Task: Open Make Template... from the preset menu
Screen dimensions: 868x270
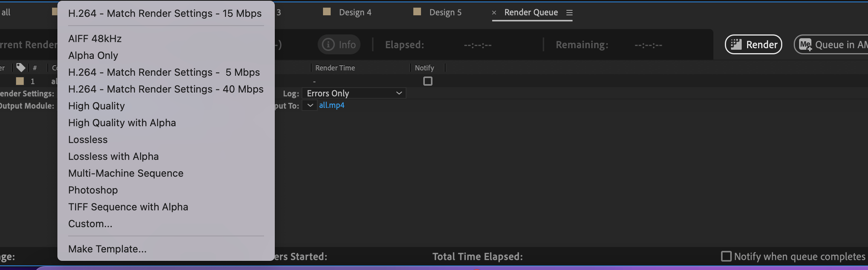Action: point(107,249)
